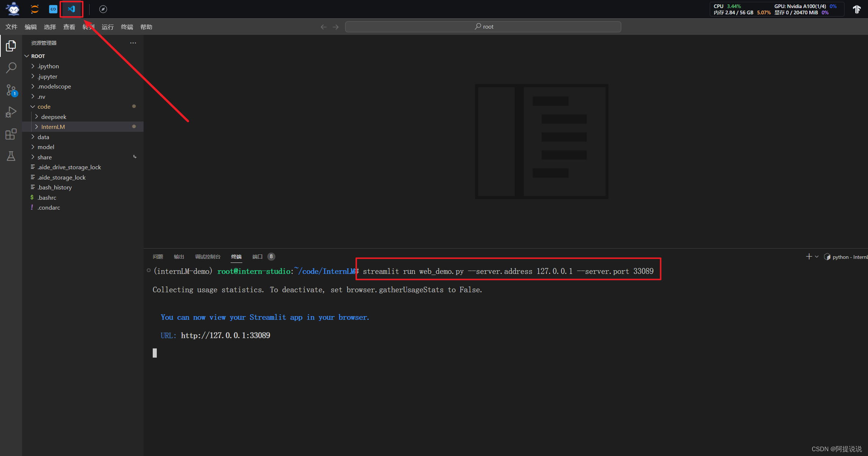Expand the code folder in explorer
Screen dimensions: 868x456
[33, 106]
